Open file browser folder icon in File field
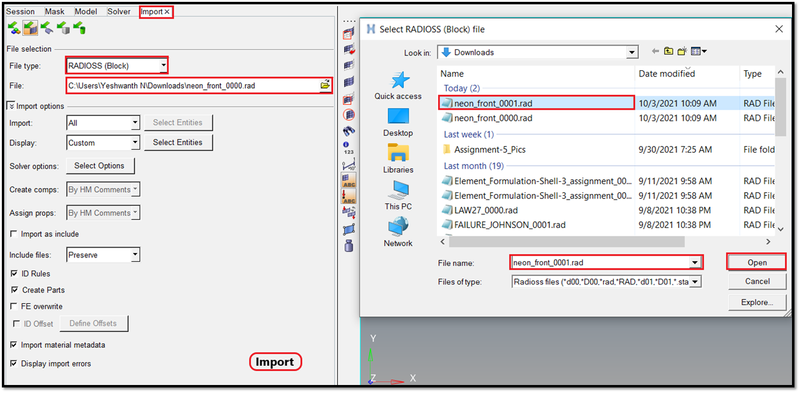This screenshot has width=800, height=393. click(324, 85)
